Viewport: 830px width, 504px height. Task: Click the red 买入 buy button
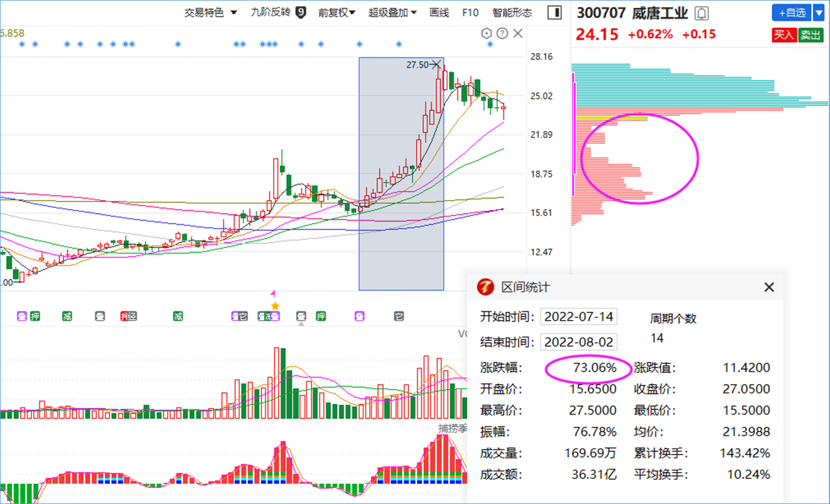(x=783, y=35)
